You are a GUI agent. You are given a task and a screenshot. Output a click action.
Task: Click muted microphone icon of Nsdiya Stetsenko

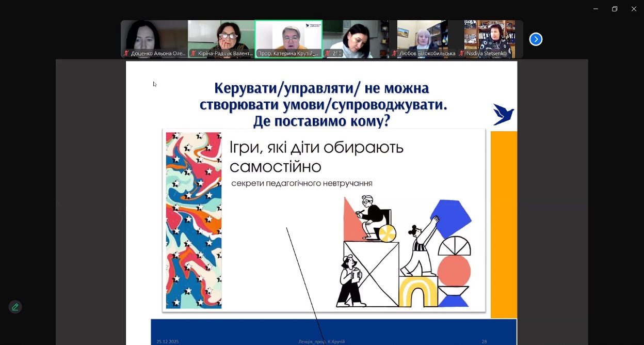tap(462, 53)
